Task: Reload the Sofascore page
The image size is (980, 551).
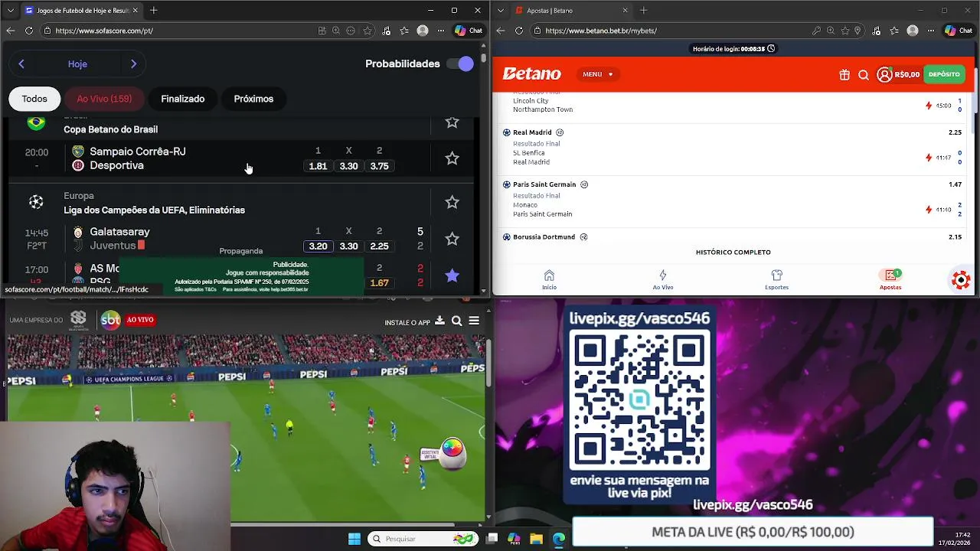Action: 29,31
